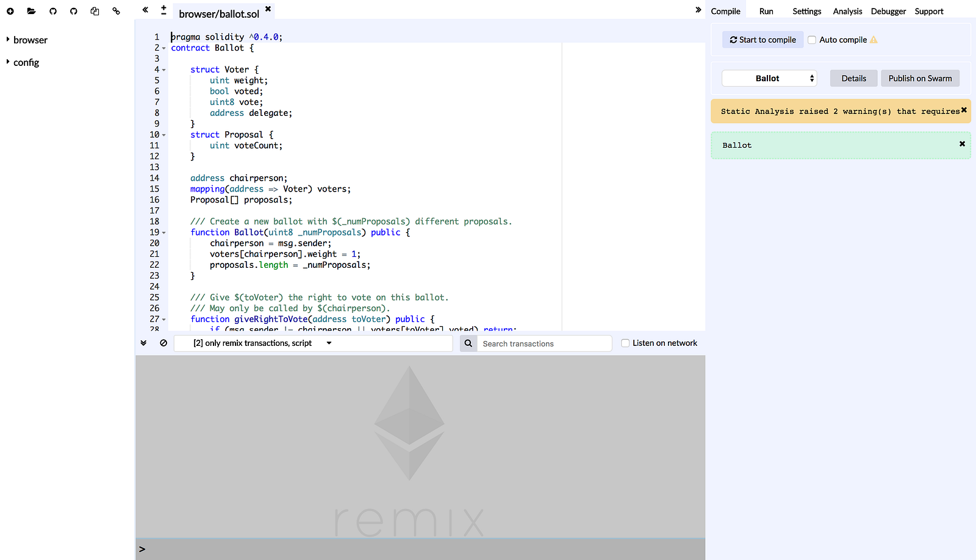Screen dimensions: 976x560
Task: Click line 1 'pragma solidity ^0.4.0;'
Action: (x=227, y=37)
